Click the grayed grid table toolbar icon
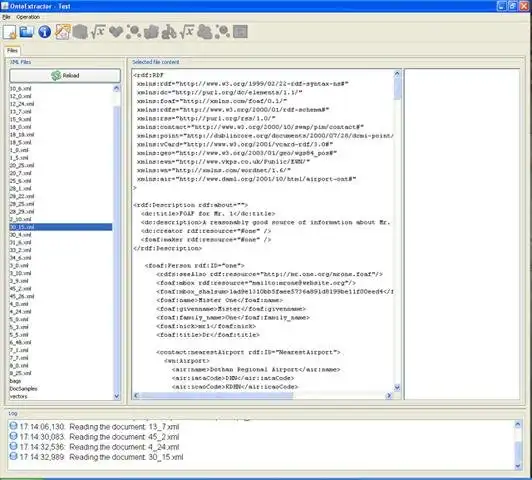The height and width of the screenshot is (480, 532). pos(240,32)
